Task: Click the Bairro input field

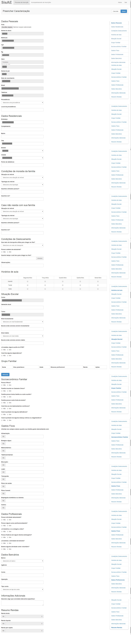Action: click(22, 137)
